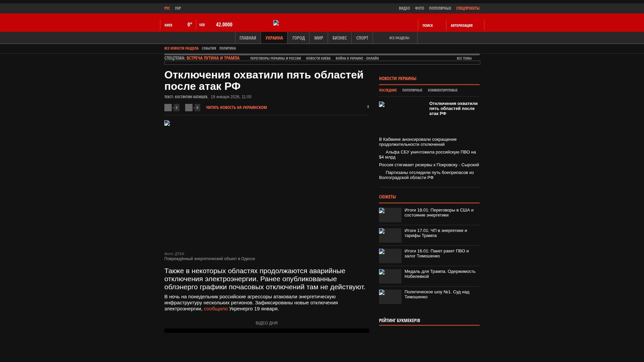
Task: Click the comments count number 8
Action: pos(368,107)
